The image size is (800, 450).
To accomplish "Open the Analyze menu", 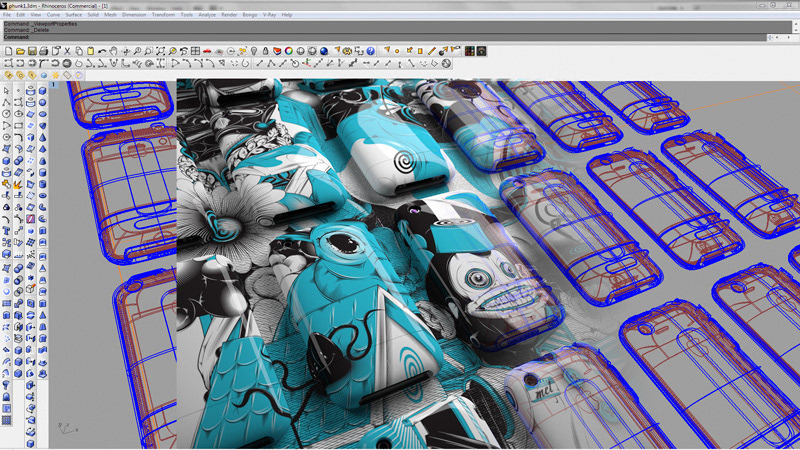I will tap(207, 15).
